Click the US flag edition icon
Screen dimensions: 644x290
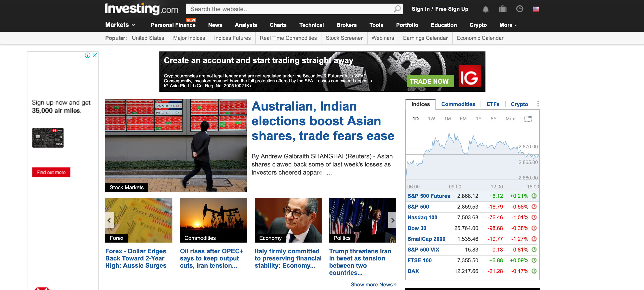tap(536, 9)
